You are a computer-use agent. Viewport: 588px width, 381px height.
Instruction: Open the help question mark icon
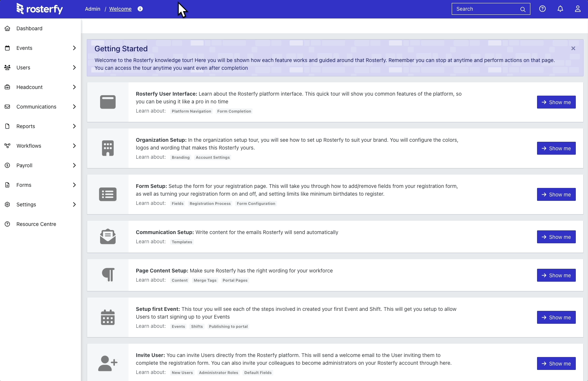pyautogui.click(x=542, y=9)
